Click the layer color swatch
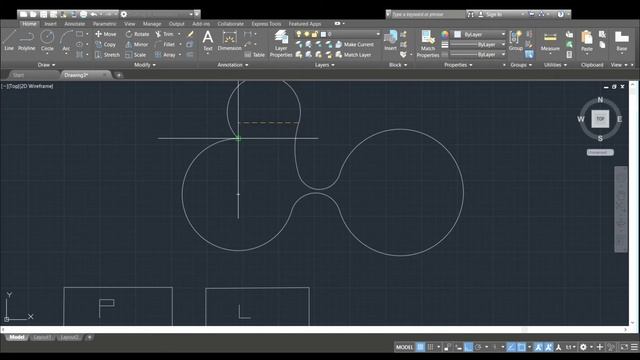This screenshot has height=360, width=640. point(323,34)
